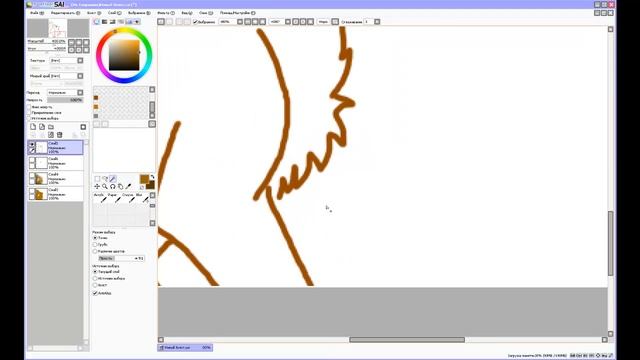Open the Фильтр menu

tap(166, 13)
